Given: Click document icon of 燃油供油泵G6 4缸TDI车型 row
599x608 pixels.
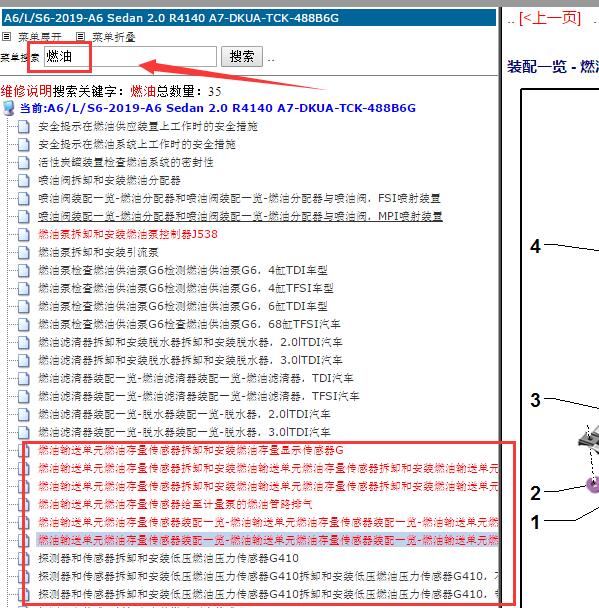Looking at the screenshot, I should click(24, 270).
